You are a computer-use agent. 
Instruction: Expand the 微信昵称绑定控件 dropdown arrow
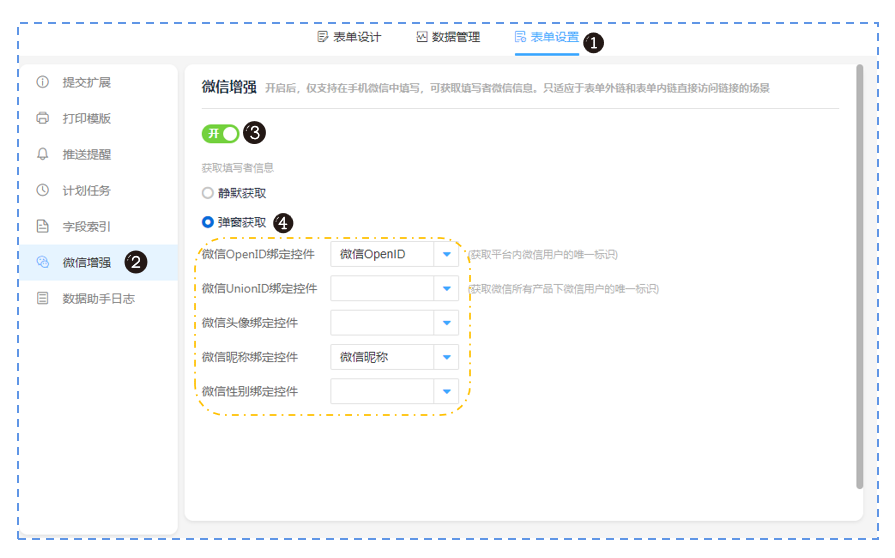pos(446,357)
